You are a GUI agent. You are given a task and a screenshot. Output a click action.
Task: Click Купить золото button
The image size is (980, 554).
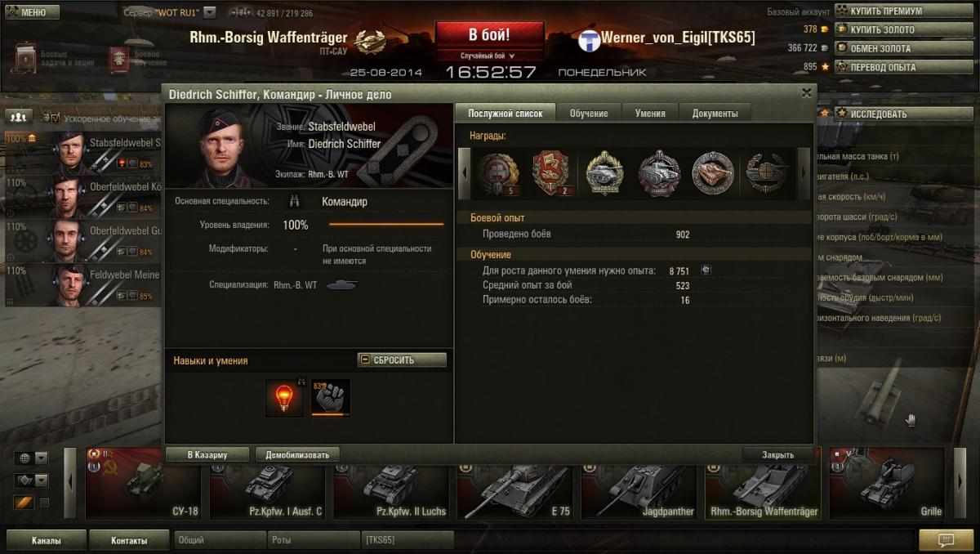tap(903, 29)
